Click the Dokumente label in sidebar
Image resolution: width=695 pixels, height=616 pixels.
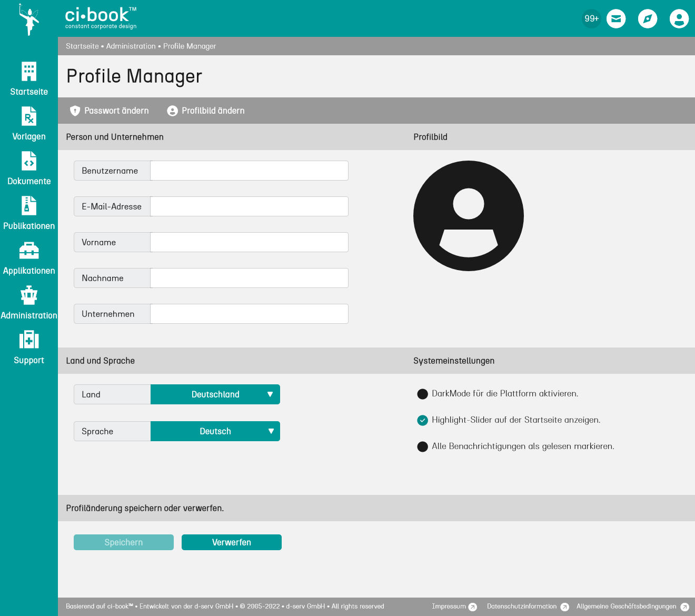(x=29, y=181)
